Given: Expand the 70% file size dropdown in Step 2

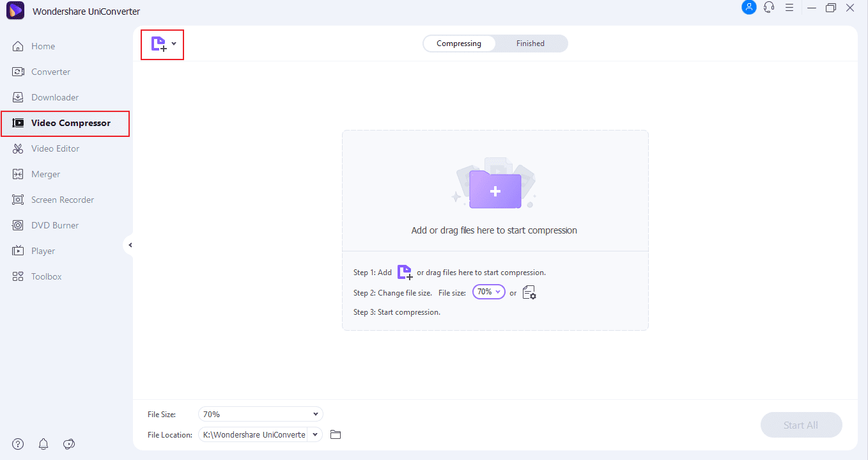Looking at the screenshot, I should pyautogui.click(x=488, y=292).
